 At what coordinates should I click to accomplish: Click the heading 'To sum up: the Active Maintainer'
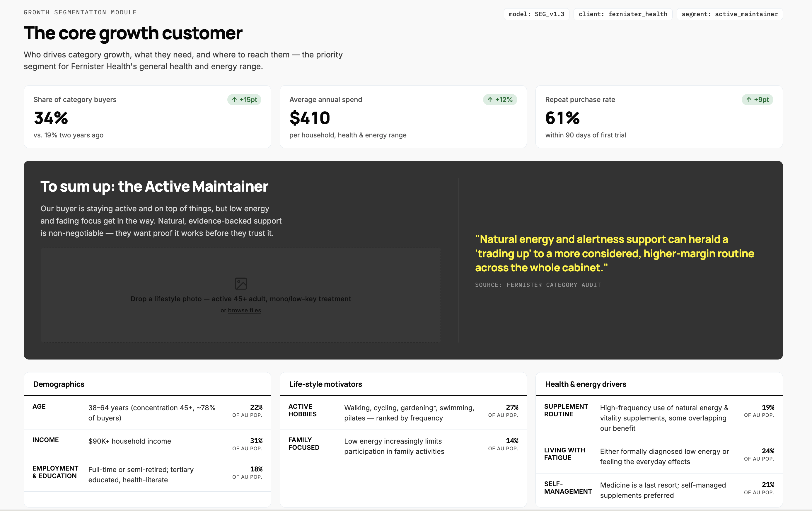[x=154, y=187]
